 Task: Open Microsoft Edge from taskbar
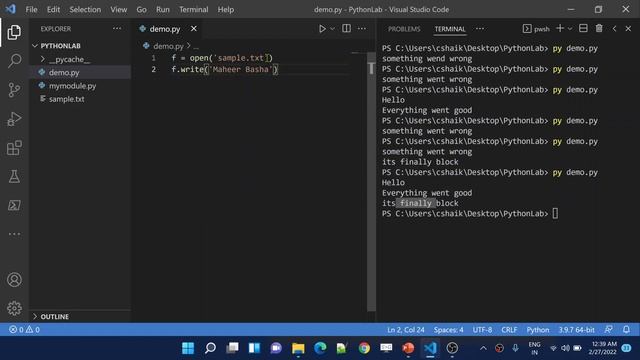(320, 348)
